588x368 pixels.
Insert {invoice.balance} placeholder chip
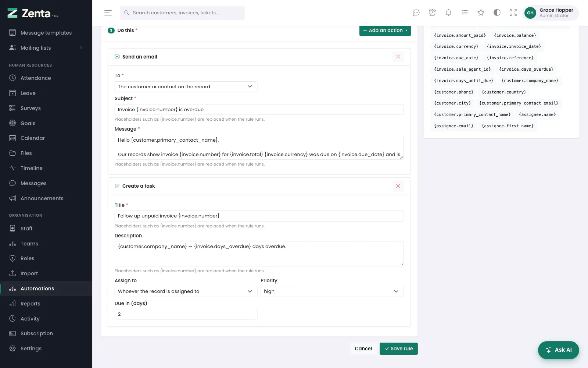coord(515,35)
